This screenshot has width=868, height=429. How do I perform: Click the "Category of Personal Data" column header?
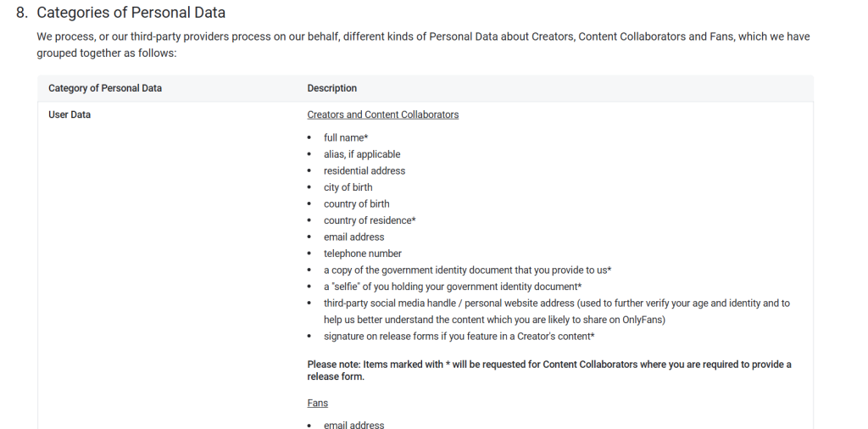tap(105, 88)
